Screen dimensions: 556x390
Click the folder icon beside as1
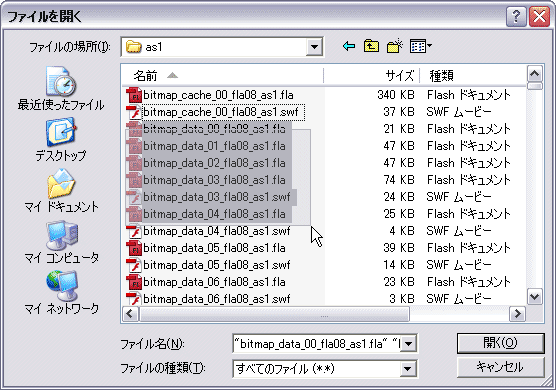coord(134,47)
